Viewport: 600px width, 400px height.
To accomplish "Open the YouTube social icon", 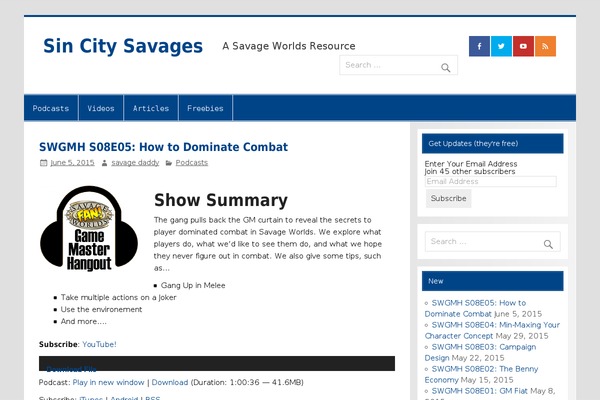I will click(x=523, y=46).
